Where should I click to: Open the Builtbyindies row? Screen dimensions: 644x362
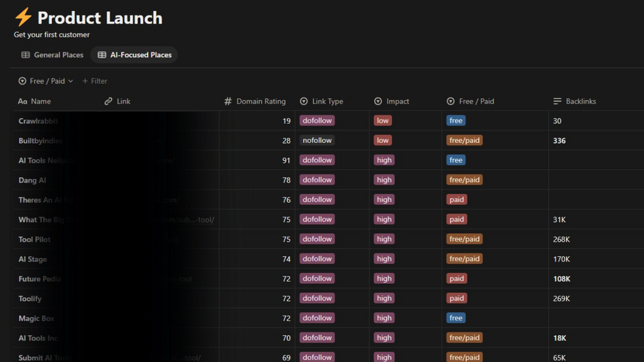click(x=40, y=140)
